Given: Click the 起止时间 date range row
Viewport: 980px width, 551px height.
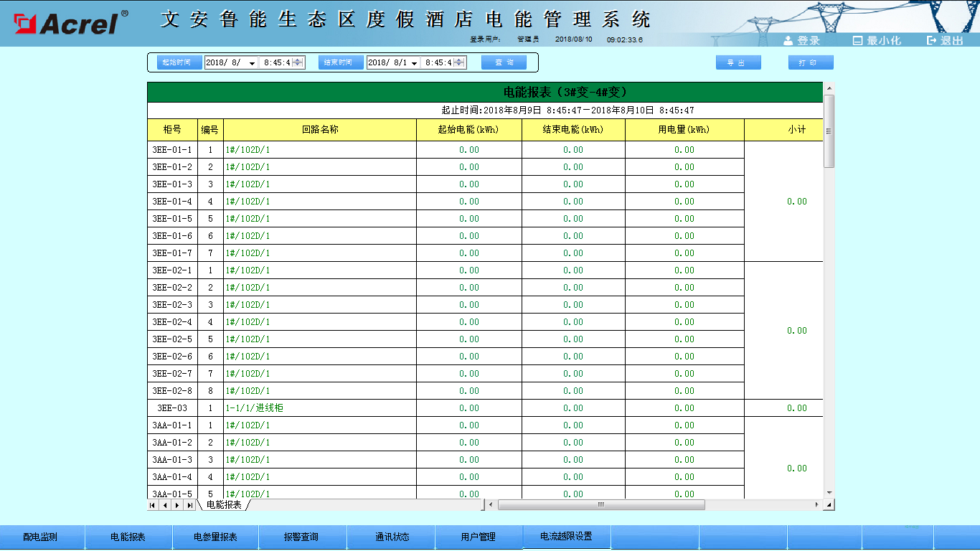Looking at the screenshot, I should [x=486, y=110].
